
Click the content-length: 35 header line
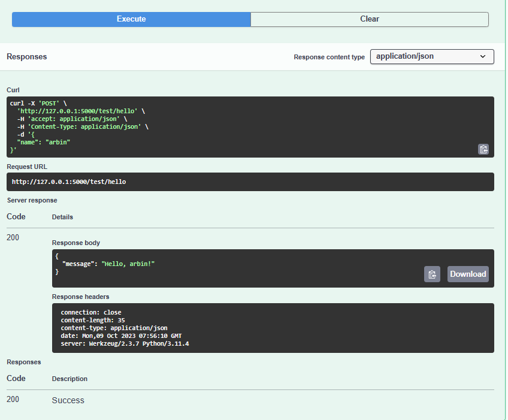click(x=93, y=320)
